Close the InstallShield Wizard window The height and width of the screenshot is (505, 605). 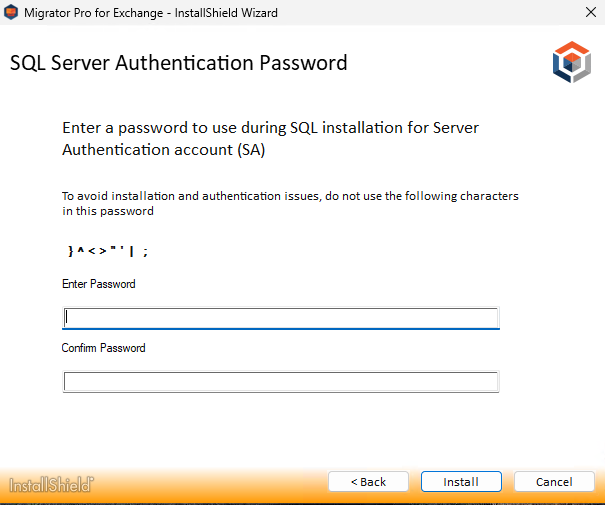pos(590,13)
